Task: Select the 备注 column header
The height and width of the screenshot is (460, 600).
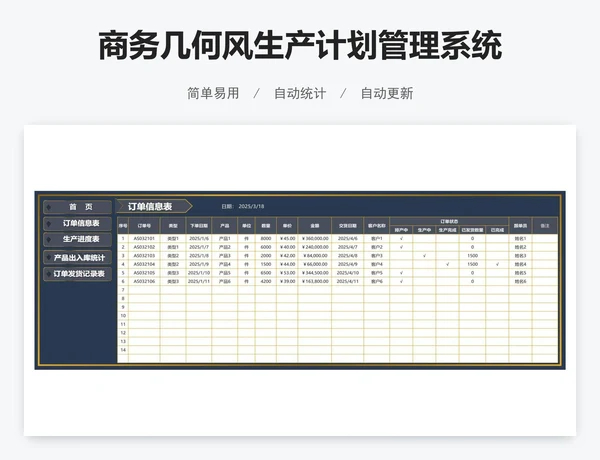Action: click(545, 226)
